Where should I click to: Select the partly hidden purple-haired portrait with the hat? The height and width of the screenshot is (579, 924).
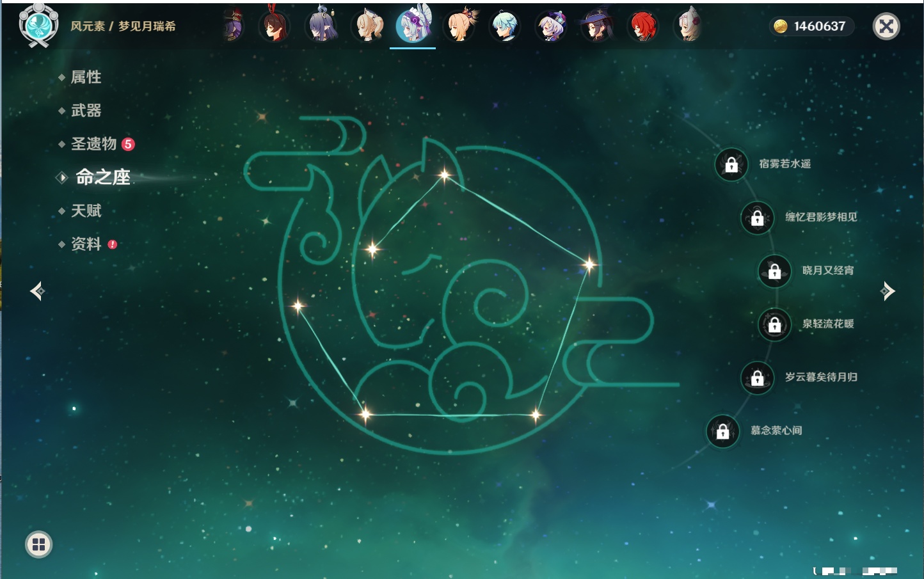click(x=233, y=26)
